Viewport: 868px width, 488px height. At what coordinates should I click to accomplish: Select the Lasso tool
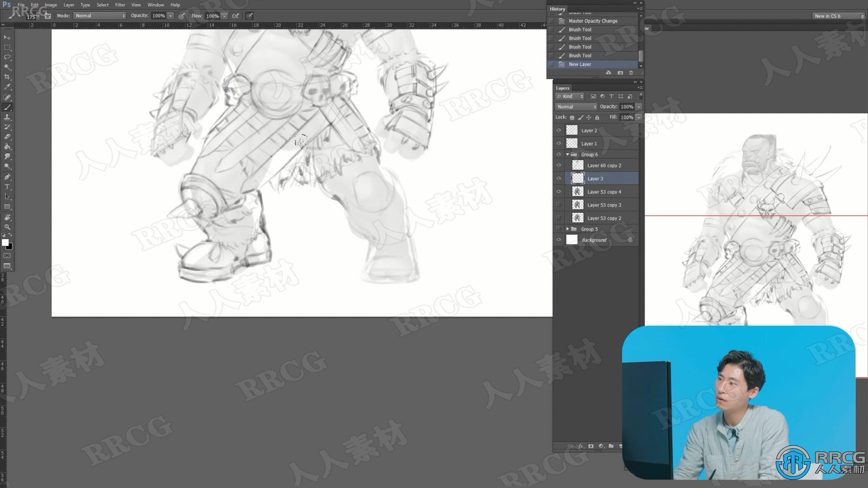[x=8, y=56]
